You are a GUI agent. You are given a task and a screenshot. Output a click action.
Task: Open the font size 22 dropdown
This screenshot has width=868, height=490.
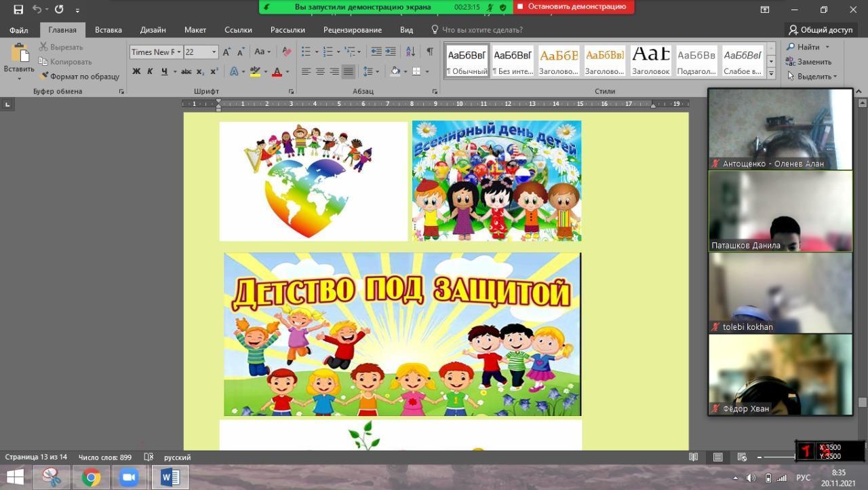(214, 52)
